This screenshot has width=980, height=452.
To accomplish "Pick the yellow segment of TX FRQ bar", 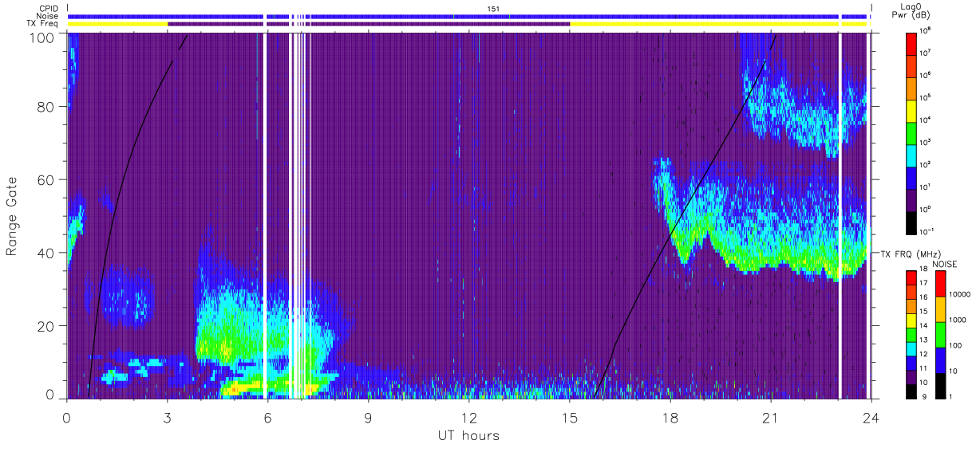I will click(912, 320).
